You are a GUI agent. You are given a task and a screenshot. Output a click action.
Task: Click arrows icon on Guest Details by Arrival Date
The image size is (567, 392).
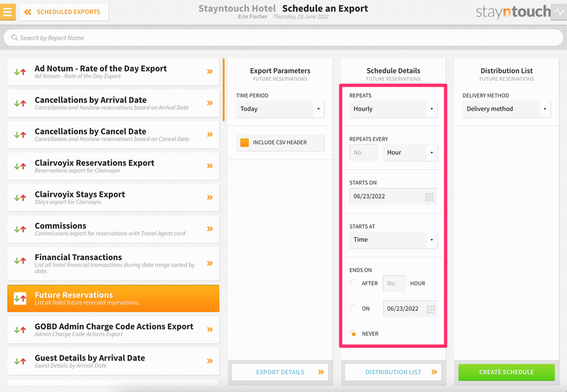point(20,361)
